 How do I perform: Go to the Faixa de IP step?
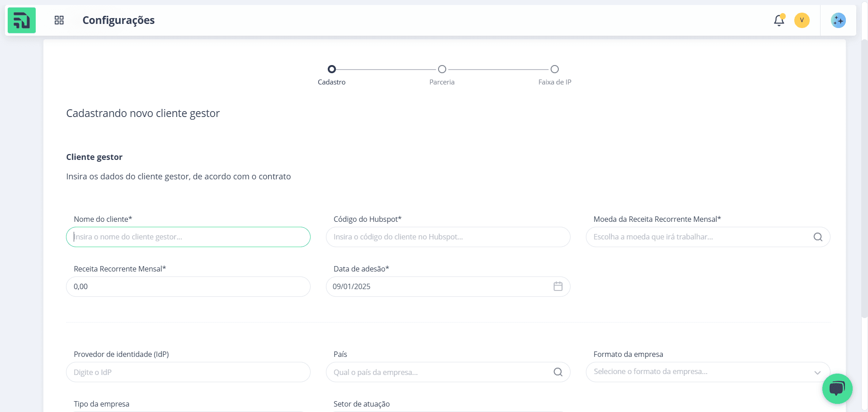pos(555,75)
